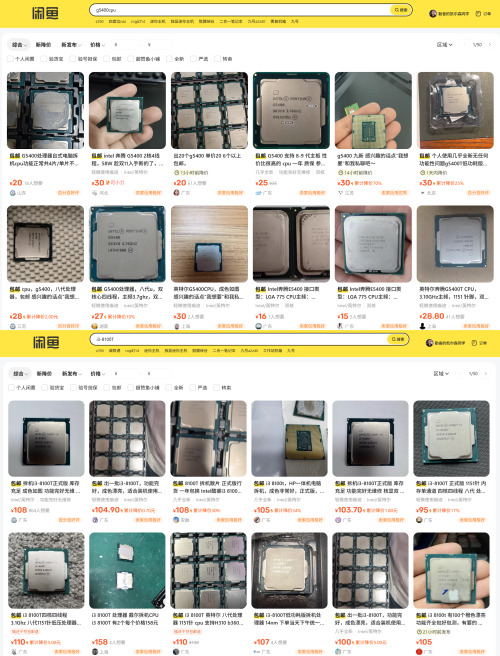Click the 闲鱼 logo beside the i3-8100T search

click(46, 342)
